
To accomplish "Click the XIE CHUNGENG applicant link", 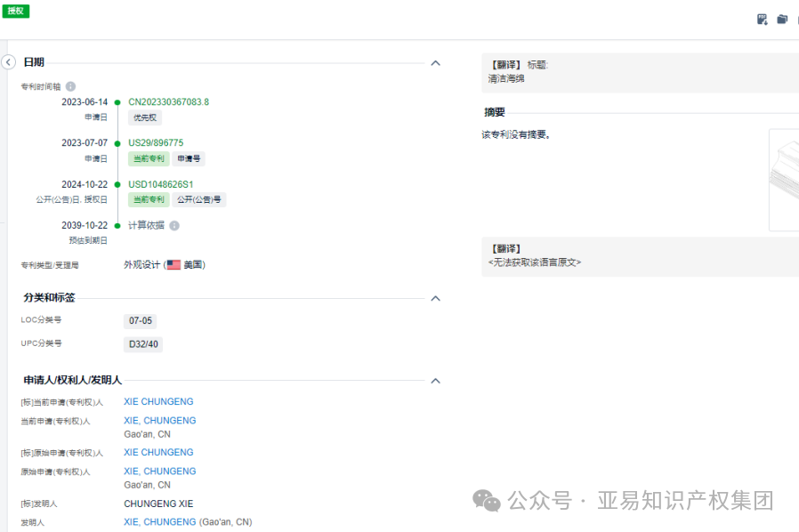I will tap(158, 401).
